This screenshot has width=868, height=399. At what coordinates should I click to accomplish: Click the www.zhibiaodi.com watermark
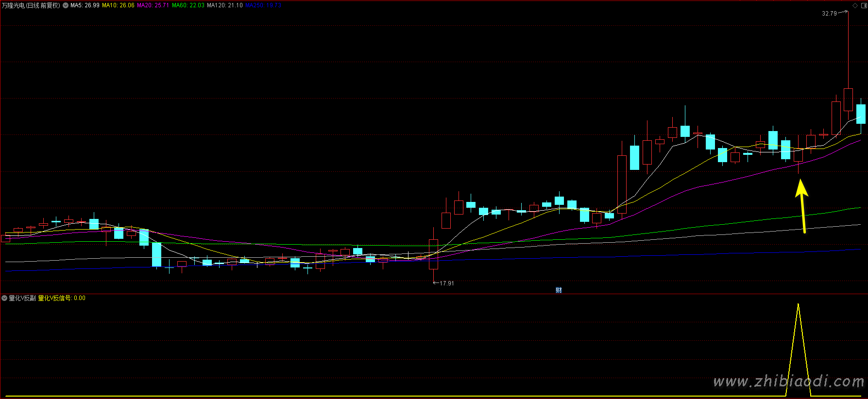point(789,382)
